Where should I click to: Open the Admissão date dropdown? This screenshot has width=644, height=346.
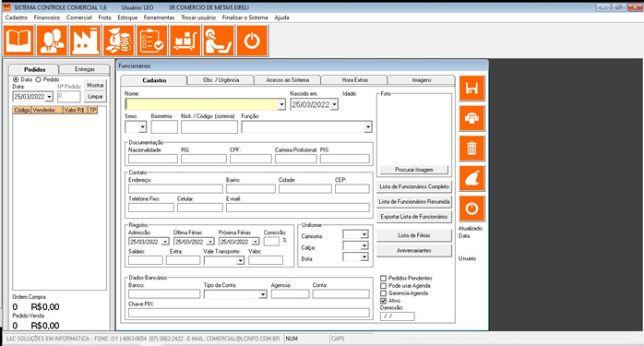click(165, 242)
